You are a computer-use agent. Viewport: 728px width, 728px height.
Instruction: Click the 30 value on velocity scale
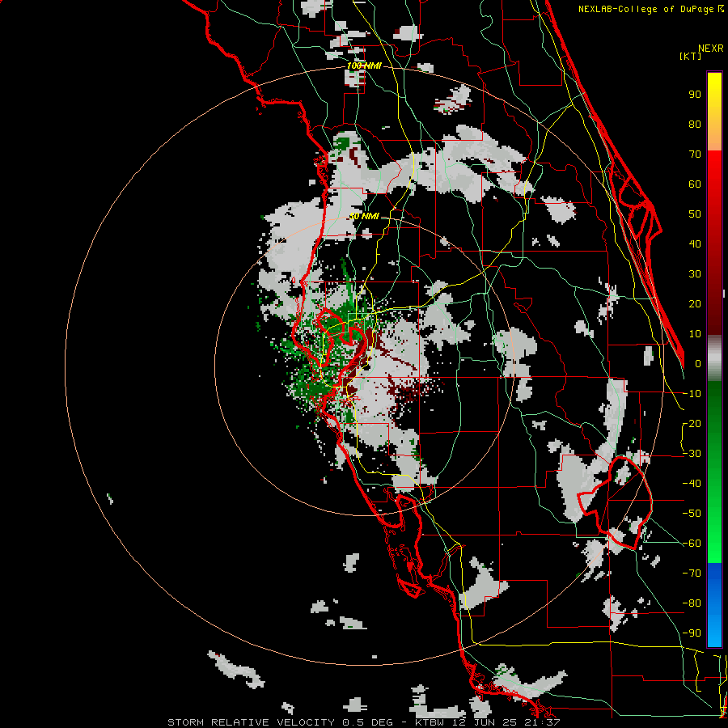[695, 274]
